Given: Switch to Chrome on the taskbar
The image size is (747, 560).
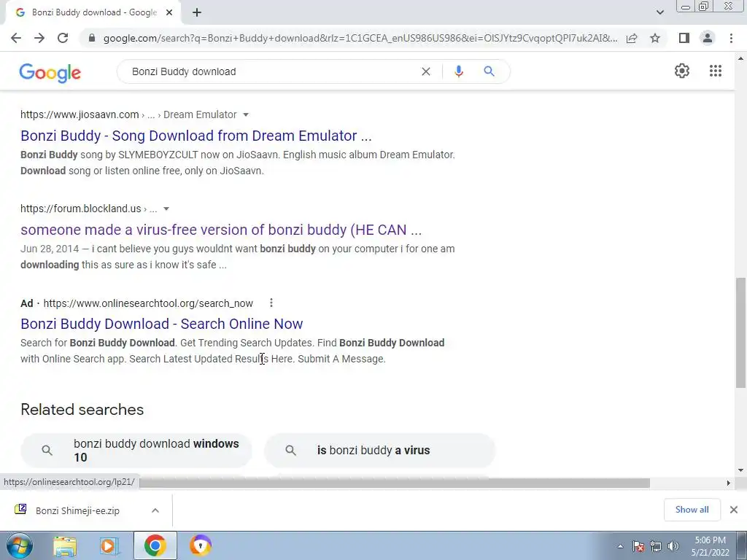Looking at the screenshot, I should (155, 545).
